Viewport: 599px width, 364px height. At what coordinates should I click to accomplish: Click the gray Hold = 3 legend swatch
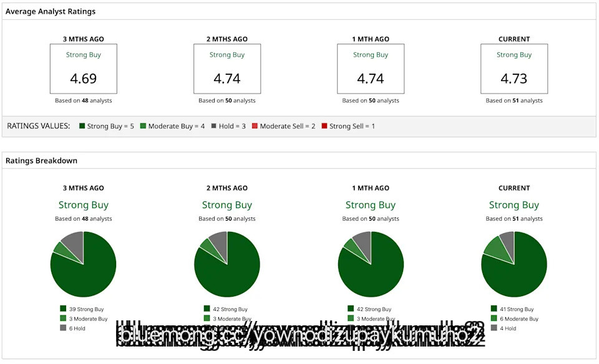click(213, 126)
